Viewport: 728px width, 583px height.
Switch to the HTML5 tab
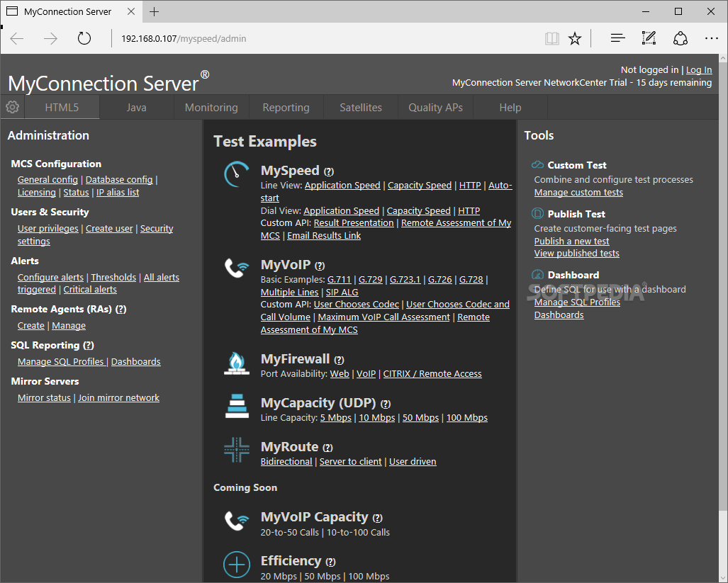click(x=62, y=107)
